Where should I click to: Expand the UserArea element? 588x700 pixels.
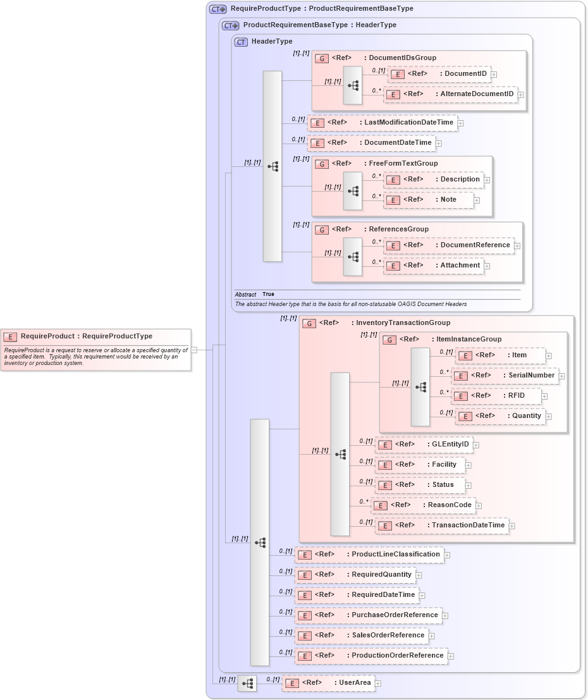[377, 683]
